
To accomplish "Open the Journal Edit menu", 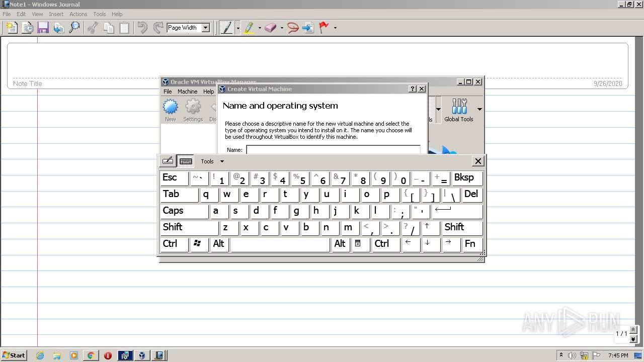I will (x=21, y=14).
